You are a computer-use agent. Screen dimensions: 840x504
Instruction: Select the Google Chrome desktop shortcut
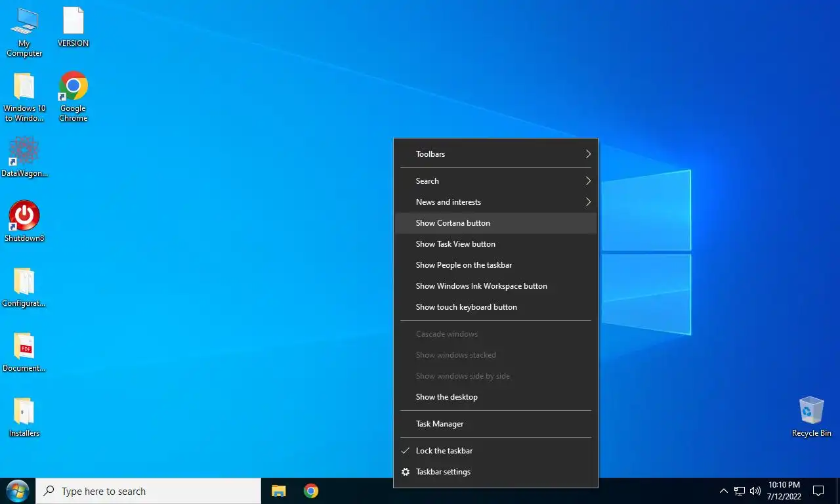coord(73,96)
